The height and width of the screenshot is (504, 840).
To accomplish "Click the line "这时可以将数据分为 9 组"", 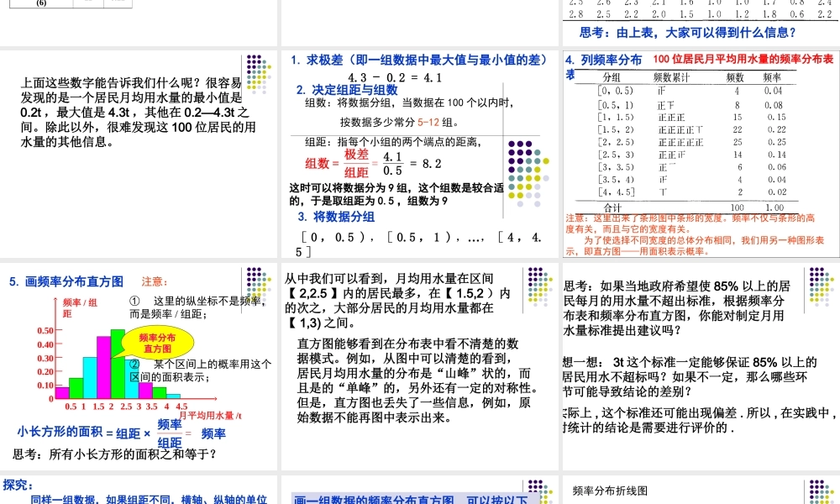I will (x=396, y=188).
